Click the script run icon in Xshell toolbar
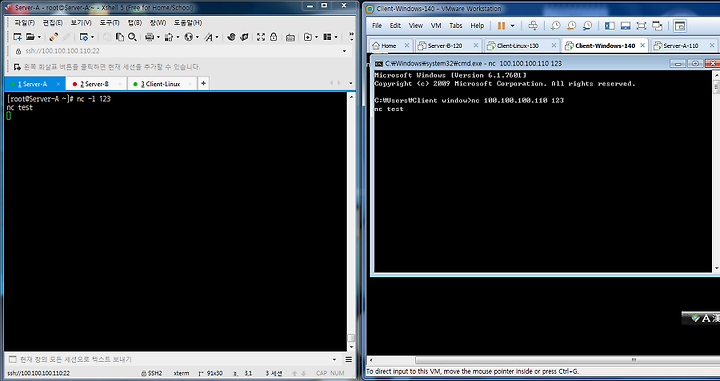 tap(308, 37)
